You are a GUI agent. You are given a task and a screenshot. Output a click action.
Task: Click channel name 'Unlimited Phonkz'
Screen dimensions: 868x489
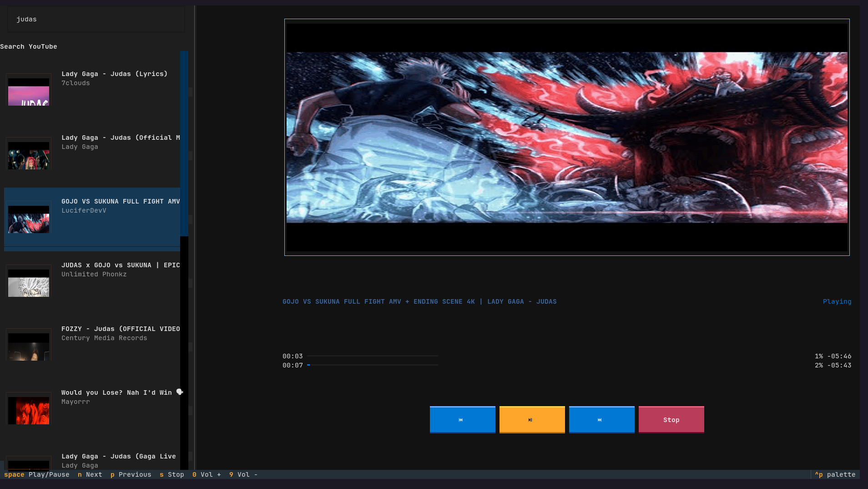pos(94,274)
